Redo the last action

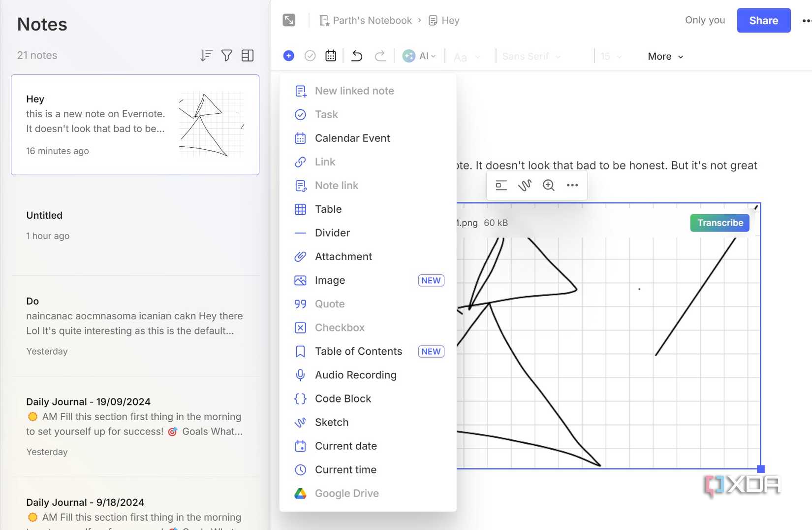[380, 56]
